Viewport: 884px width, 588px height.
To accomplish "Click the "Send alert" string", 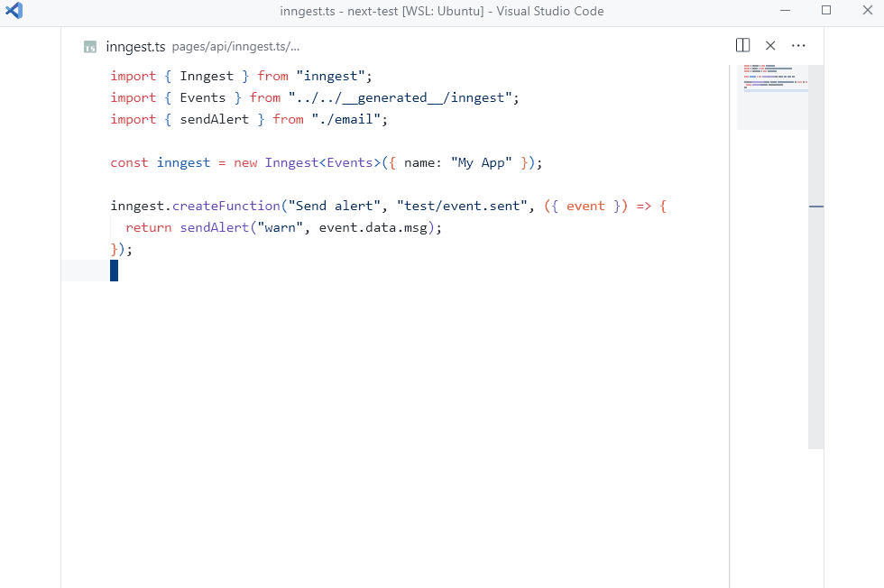I will (335, 206).
